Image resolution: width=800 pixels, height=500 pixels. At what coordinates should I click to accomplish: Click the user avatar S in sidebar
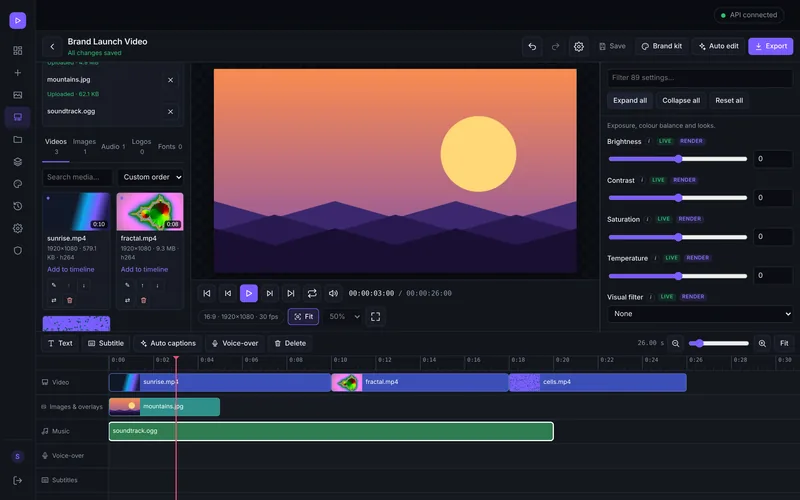[x=17, y=457]
